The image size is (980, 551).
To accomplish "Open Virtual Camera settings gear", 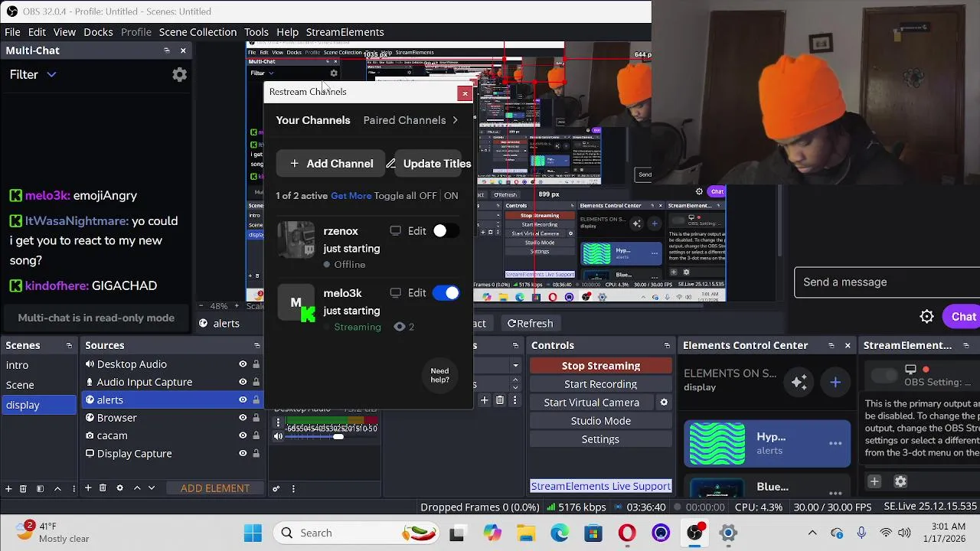I will tap(664, 403).
